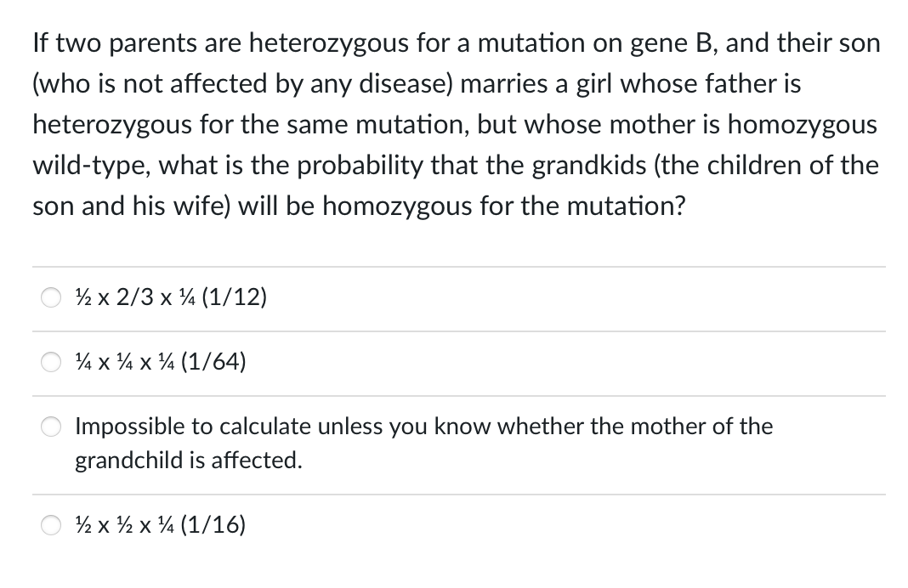Click the answer text ¼ x ¼ x ¼ (1/64)
Image resolution: width=908 pixels, height=588 pixels.
click(x=160, y=362)
